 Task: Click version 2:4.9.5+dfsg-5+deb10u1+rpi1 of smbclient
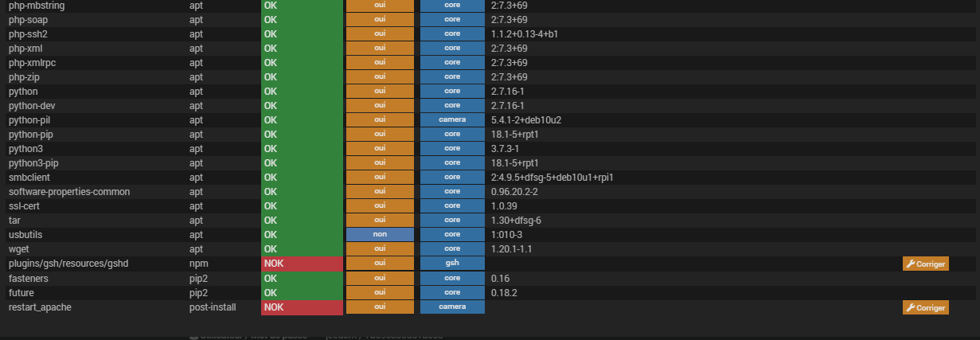point(552,177)
